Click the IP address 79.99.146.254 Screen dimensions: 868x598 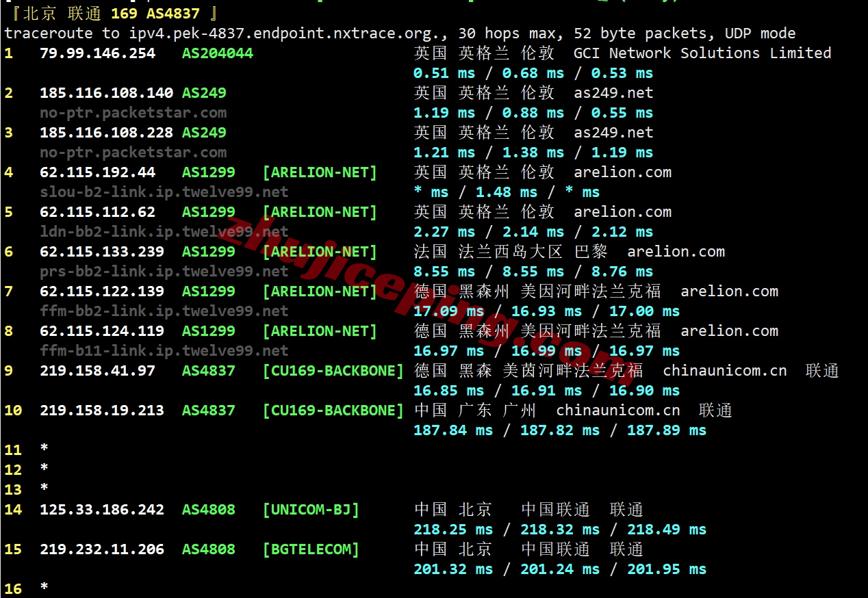pyautogui.click(x=97, y=53)
